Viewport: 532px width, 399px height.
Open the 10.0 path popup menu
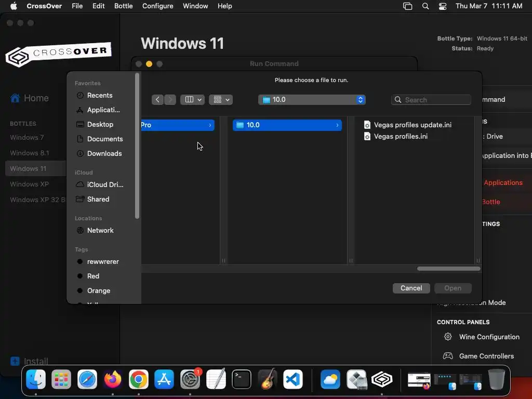(312, 100)
